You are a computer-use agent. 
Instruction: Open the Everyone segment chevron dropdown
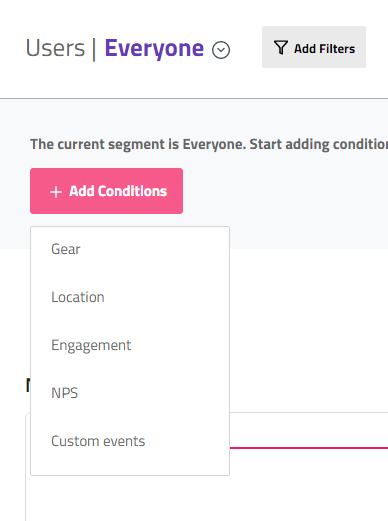pos(221,50)
